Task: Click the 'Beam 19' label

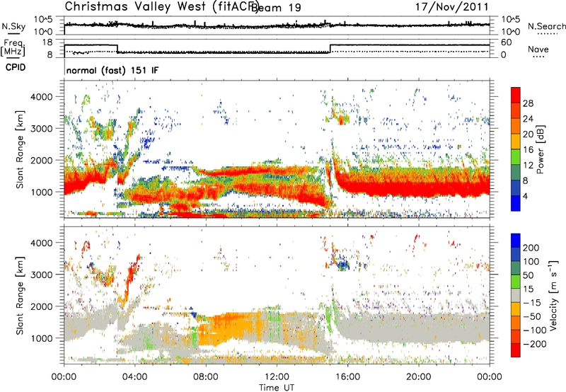Action: click(x=276, y=7)
